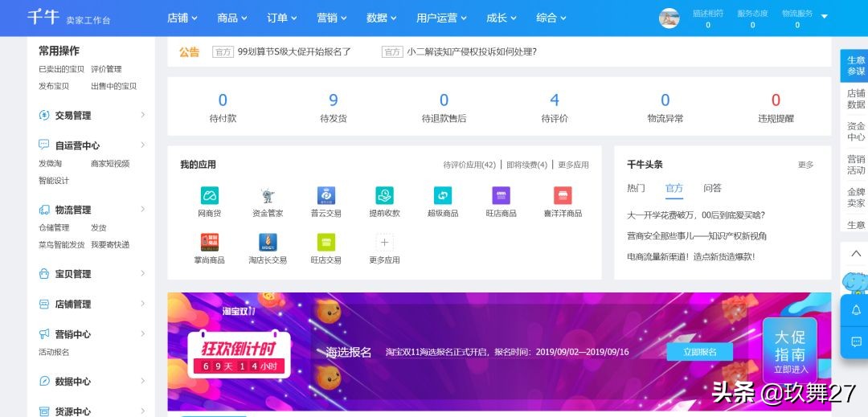Open the 旺店交易 app icon
This screenshot has height=417, width=868.
[326, 242]
